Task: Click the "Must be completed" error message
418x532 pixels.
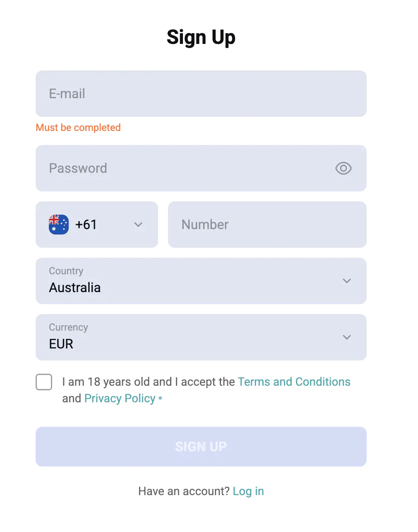Action: [x=78, y=128]
